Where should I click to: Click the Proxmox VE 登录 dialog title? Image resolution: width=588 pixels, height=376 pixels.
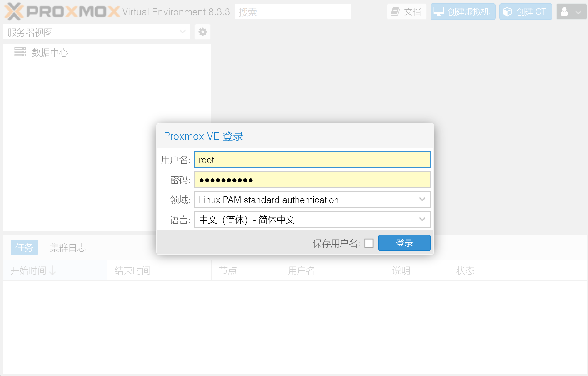pyautogui.click(x=203, y=136)
